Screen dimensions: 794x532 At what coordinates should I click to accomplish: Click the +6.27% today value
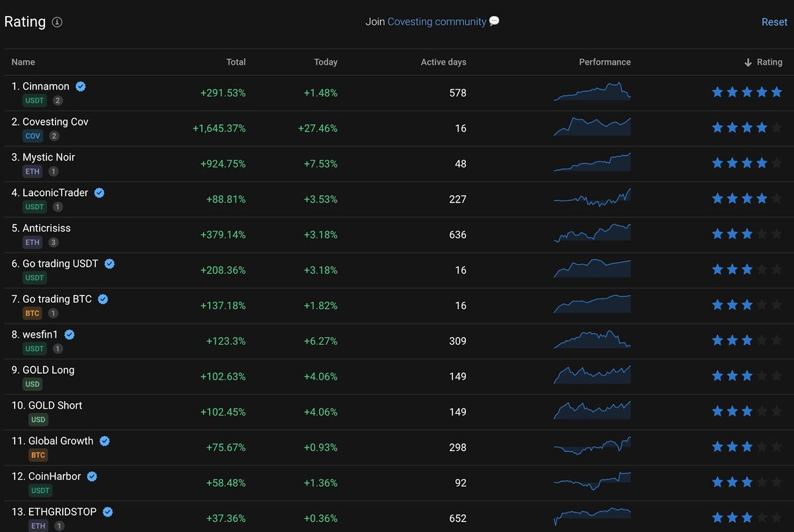pyautogui.click(x=320, y=341)
